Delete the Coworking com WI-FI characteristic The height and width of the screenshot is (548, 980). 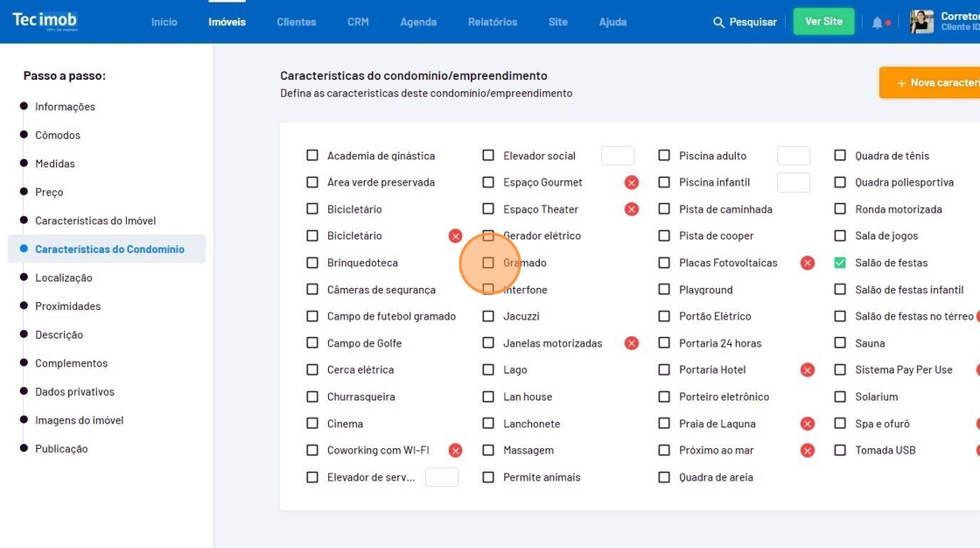point(455,451)
